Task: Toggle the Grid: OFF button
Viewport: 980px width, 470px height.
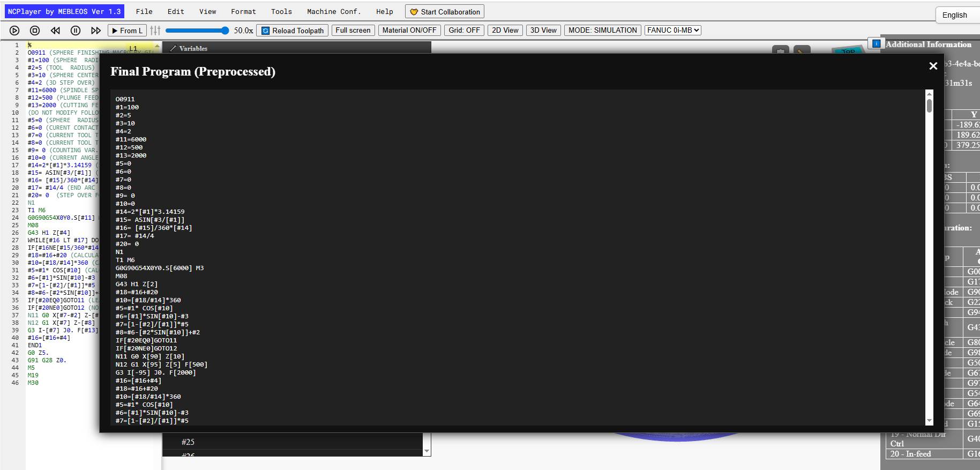Action: (x=464, y=31)
